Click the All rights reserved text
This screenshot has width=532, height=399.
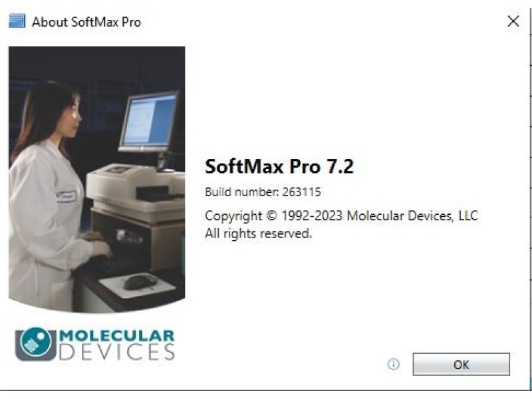pos(258,233)
